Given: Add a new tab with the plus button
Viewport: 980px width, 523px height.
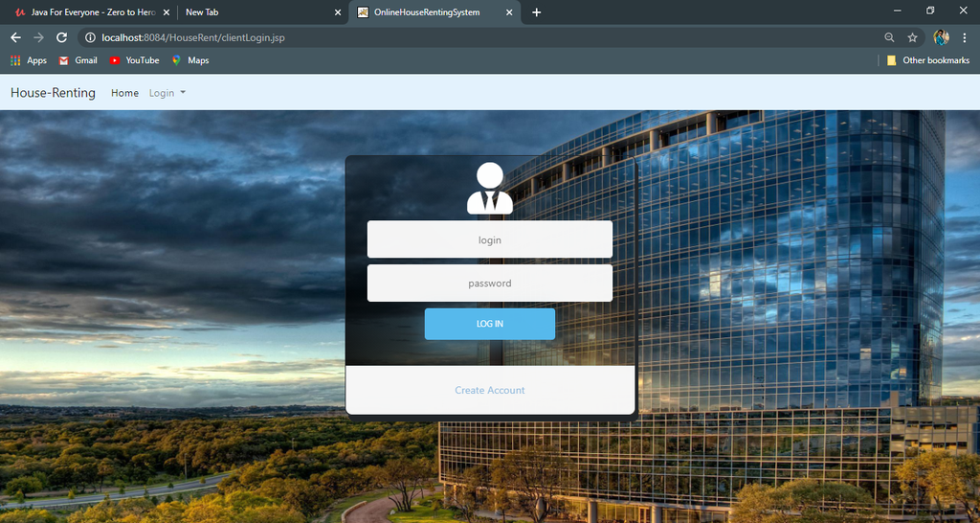Looking at the screenshot, I should pyautogui.click(x=536, y=12).
